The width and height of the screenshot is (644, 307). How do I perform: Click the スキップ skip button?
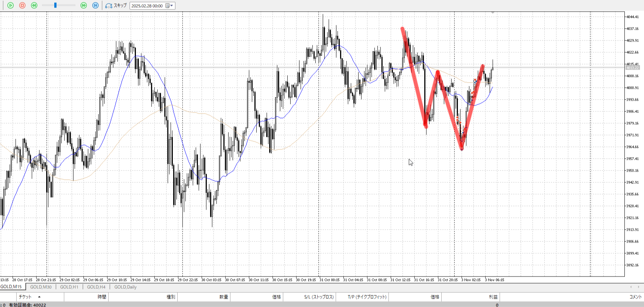(x=116, y=6)
